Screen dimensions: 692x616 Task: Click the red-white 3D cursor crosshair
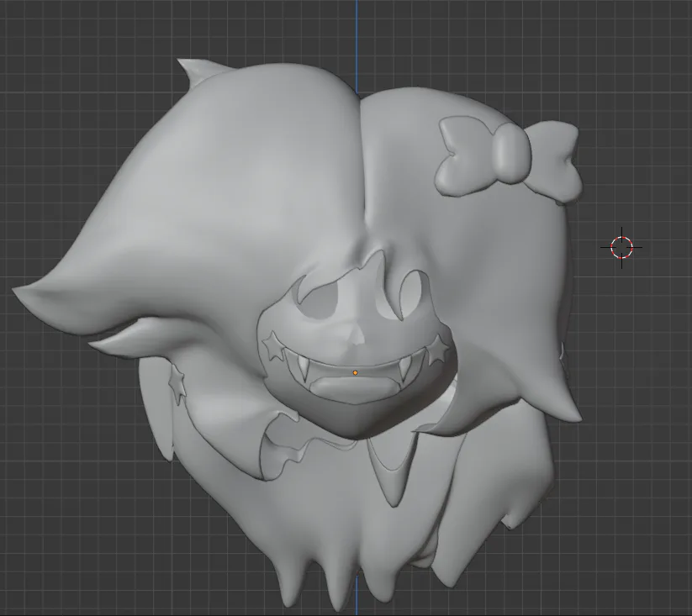pyautogui.click(x=622, y=247)
